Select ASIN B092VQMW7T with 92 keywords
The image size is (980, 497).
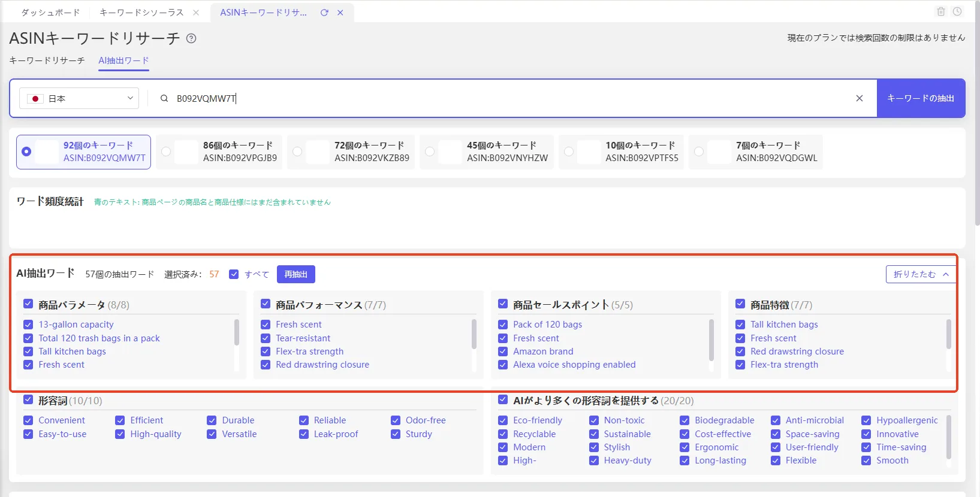[x=83, y=152]
